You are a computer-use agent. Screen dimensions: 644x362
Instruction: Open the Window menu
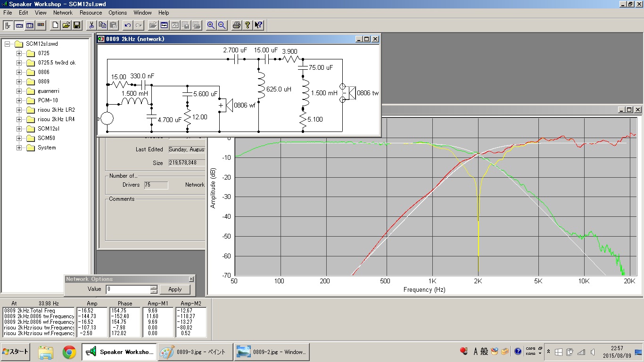142,13
